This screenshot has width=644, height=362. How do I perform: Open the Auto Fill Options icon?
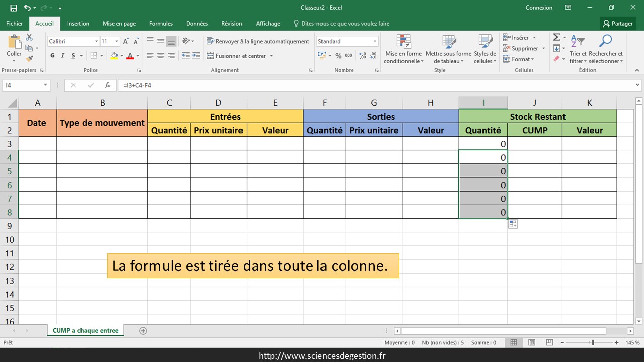(513, 224)
